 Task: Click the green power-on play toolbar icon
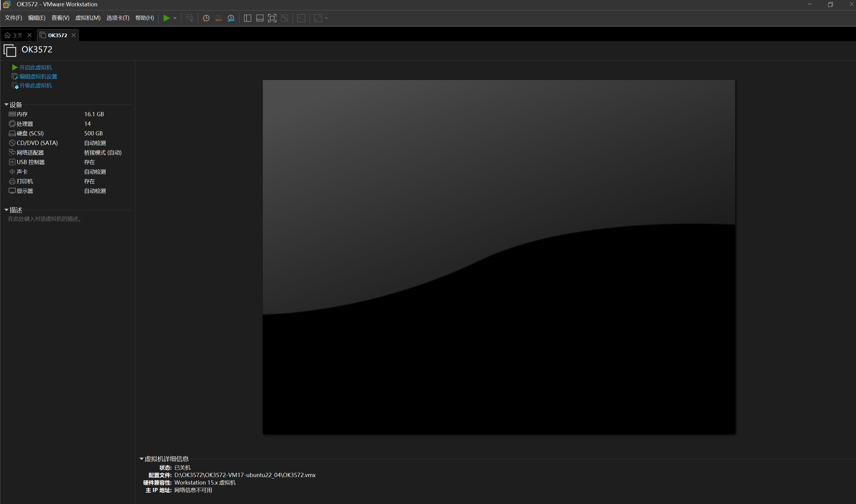167,18
